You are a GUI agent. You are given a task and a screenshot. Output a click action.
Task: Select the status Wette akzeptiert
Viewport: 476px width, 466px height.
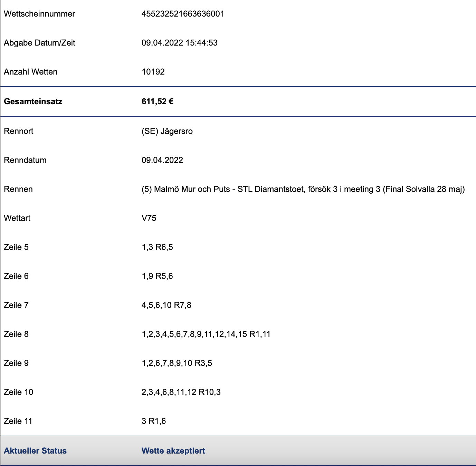tap(173, 451)
